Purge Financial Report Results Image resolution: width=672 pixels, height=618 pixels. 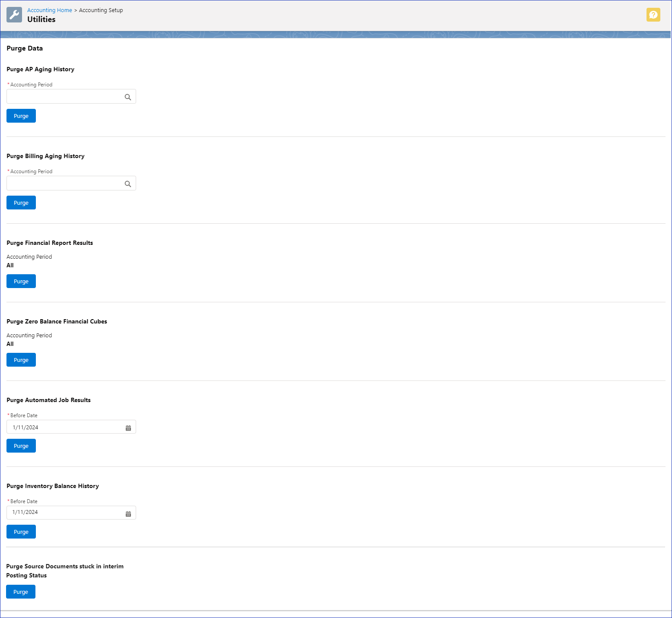tap(21, 281)
